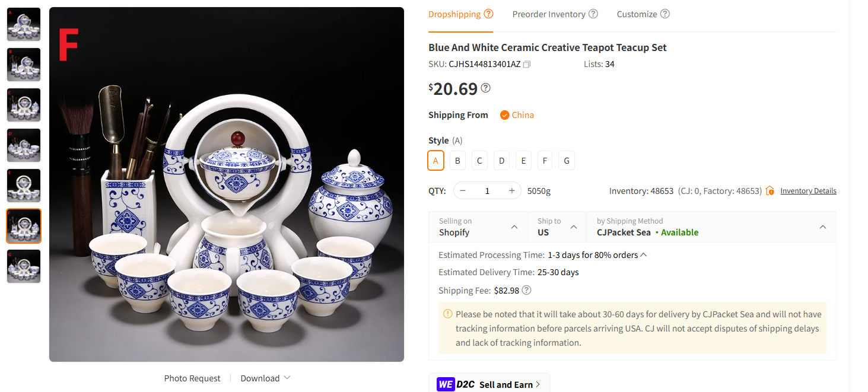Click the Photo Request link
This screenshot has width=868, height=392.
[192, 378]
